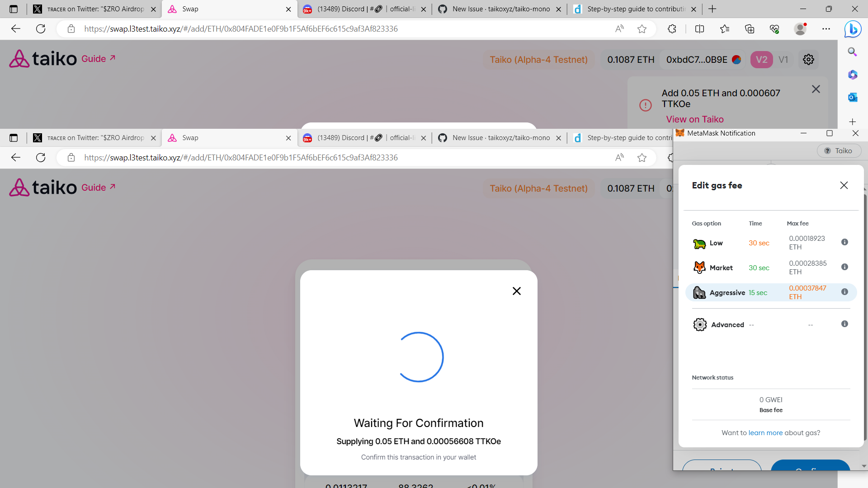Open the Taiko swap settings gear
Screen dimensions: 868x488
click(x=808, y=59)
